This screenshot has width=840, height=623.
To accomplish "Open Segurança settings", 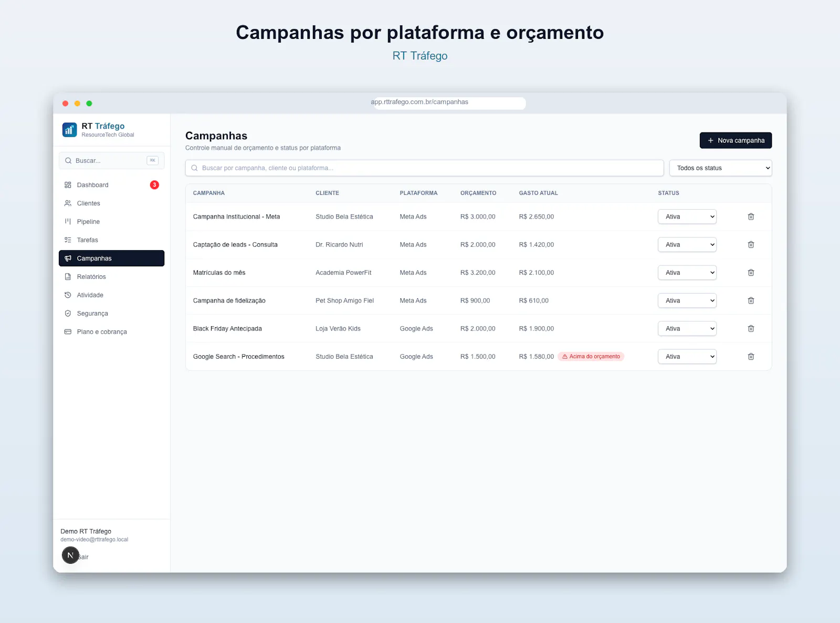I will [x=111, y=314].
